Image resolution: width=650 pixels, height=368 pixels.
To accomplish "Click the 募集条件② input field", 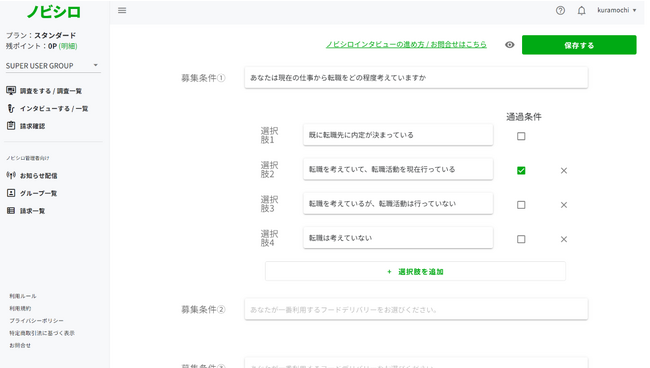I will 416,309.
